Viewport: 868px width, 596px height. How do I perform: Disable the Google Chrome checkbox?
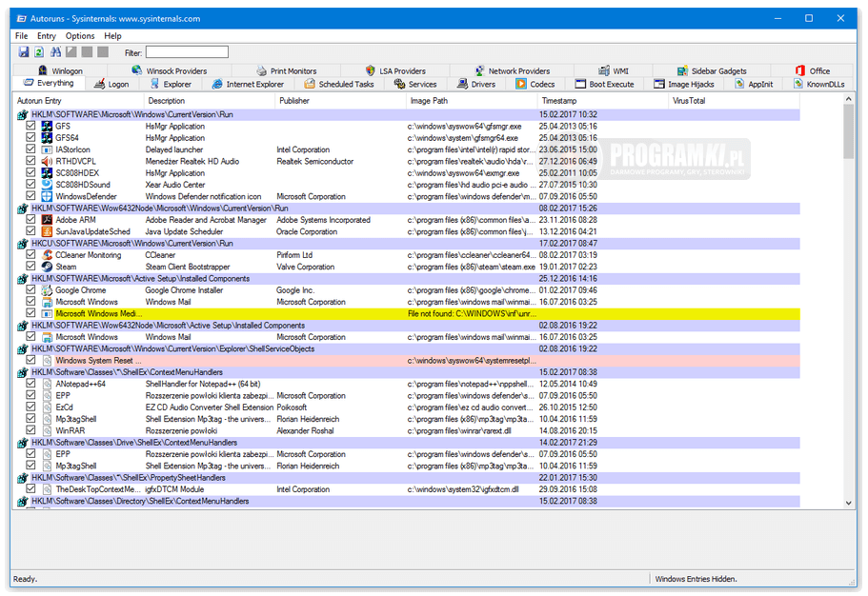tap(31, 289)
